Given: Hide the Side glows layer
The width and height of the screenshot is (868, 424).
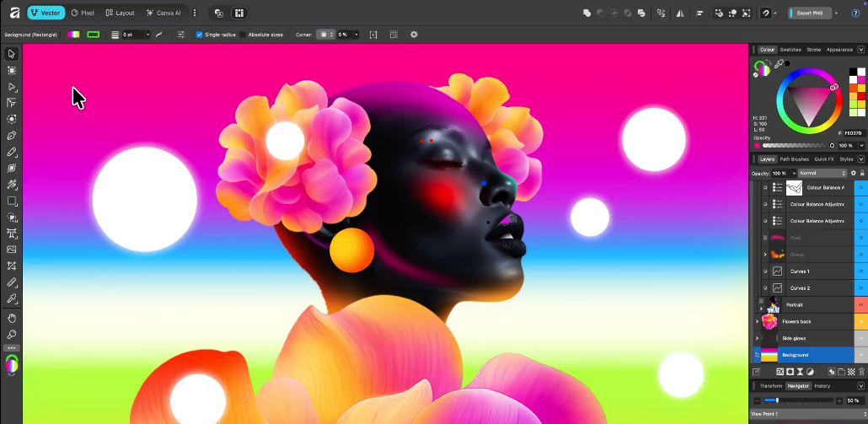Looking at the screenshot, I should 860,338.
